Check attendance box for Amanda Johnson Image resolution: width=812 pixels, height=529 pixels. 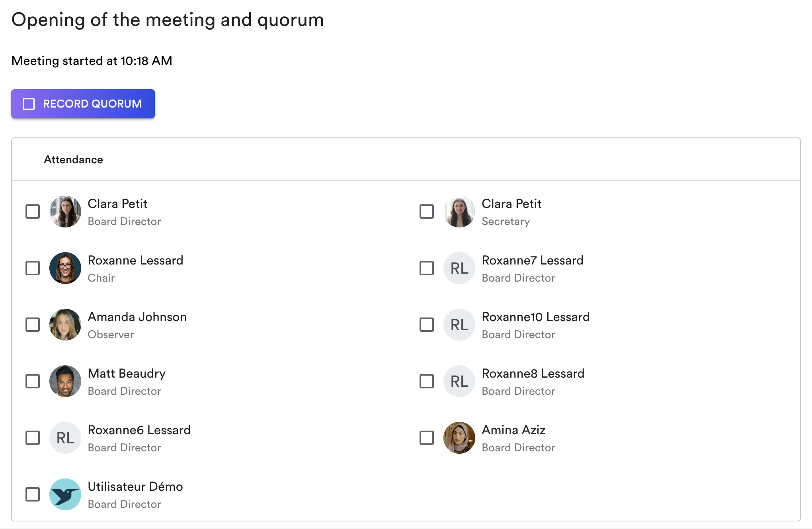click(x=33, y=325)
